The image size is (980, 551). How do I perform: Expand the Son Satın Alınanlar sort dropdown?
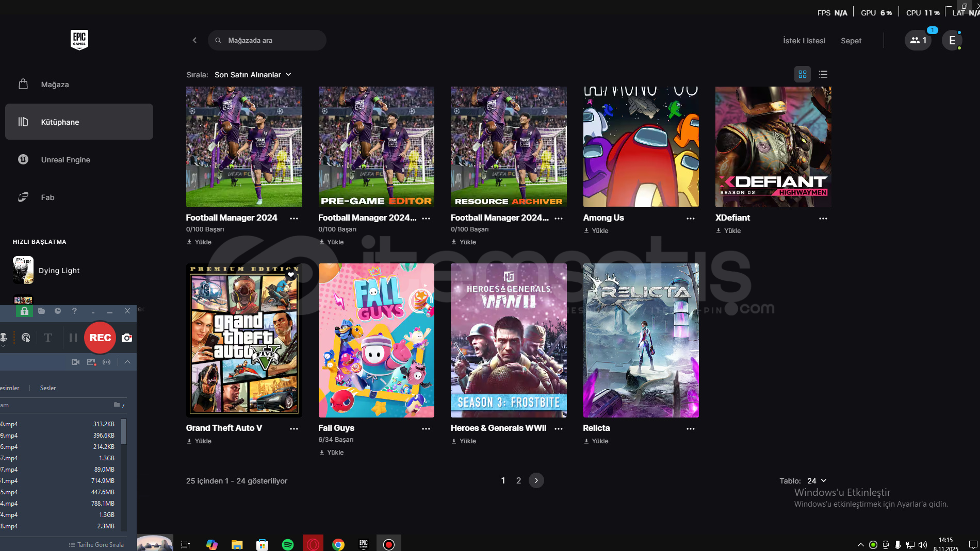click(253, 75)
